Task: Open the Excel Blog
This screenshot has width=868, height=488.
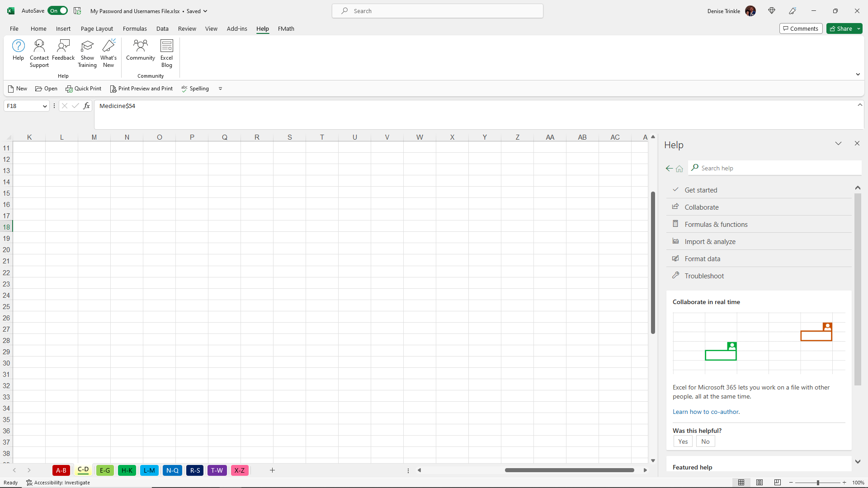Action: (166, 47)
